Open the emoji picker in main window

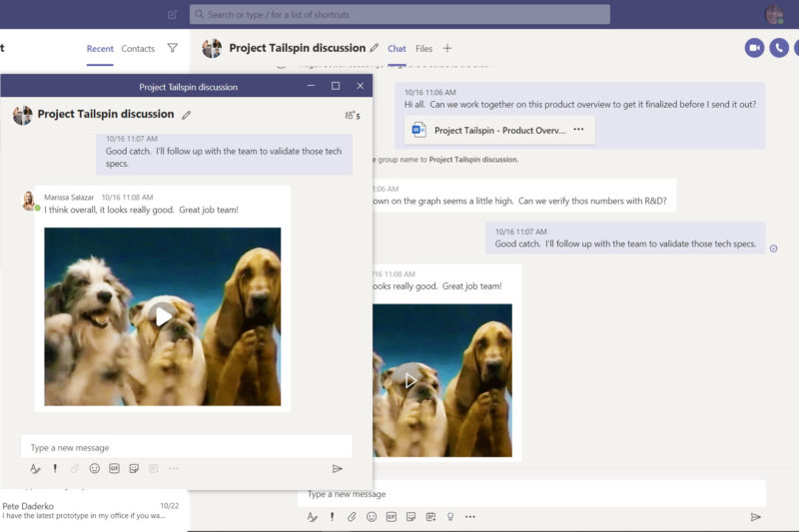[x=372, y=517]
